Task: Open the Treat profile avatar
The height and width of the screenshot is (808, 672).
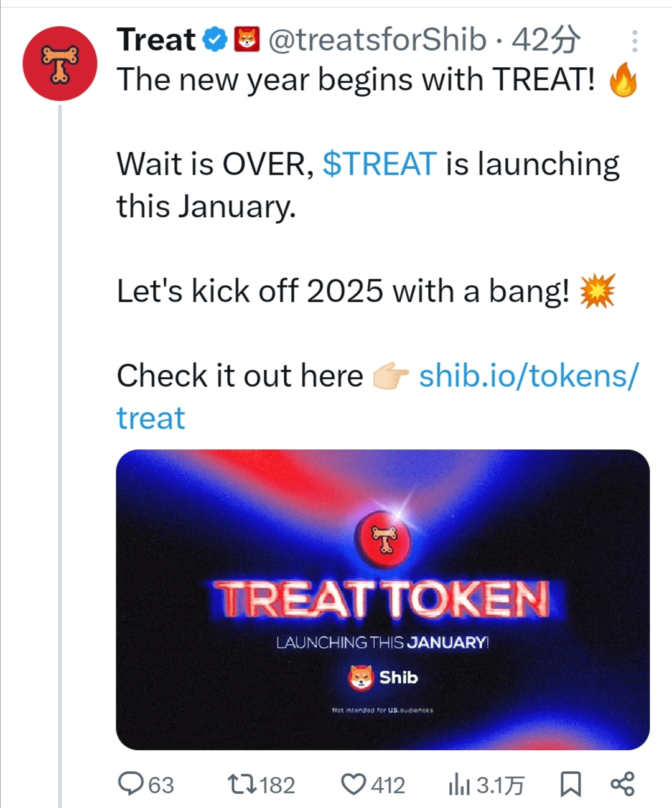Action: tap(60, 63)
